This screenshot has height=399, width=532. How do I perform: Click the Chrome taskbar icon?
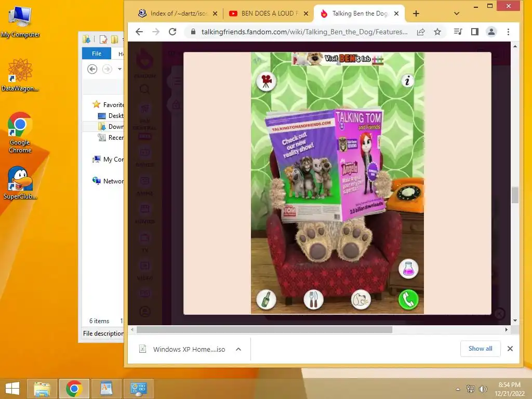74,389
